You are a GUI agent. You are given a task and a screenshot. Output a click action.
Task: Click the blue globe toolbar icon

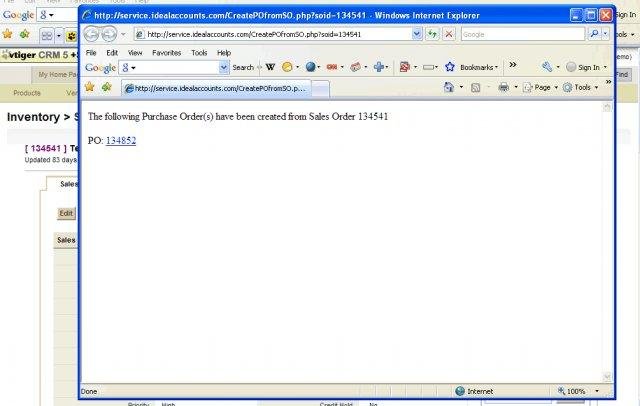point(311,67)
